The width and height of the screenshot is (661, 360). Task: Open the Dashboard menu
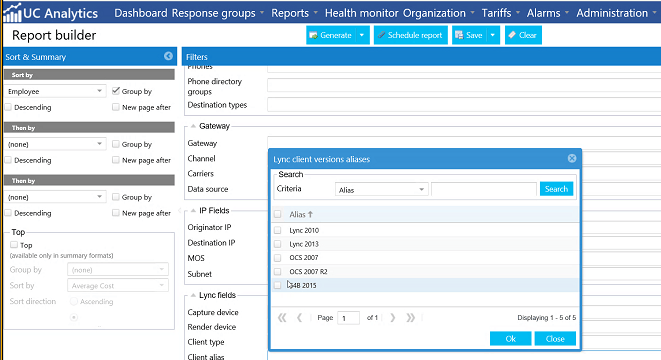(x=141, y=13)
